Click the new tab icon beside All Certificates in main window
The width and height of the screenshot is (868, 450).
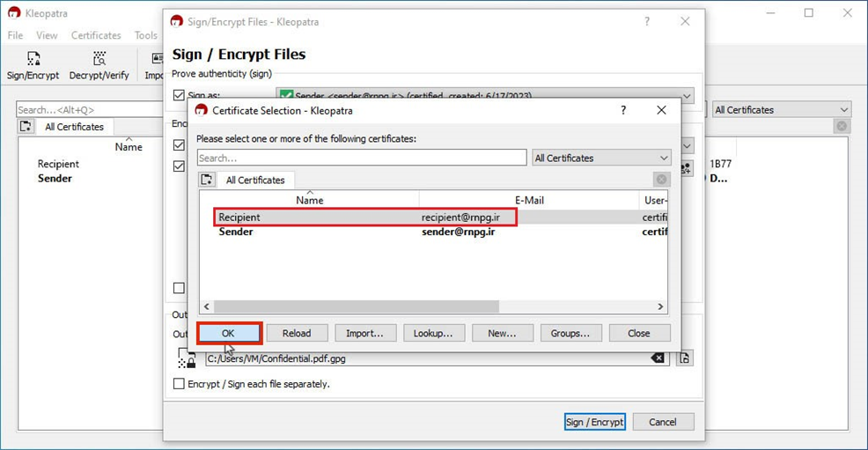(26, 126)
